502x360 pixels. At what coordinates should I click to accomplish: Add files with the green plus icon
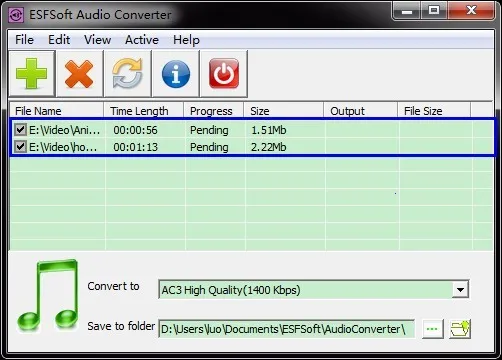tap(32, 74)
